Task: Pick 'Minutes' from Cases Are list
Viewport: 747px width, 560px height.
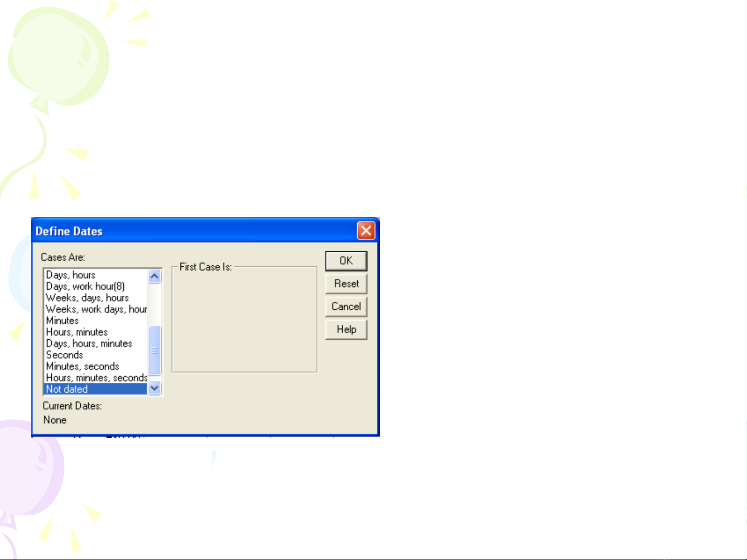Action: click(x=62, y=321)
